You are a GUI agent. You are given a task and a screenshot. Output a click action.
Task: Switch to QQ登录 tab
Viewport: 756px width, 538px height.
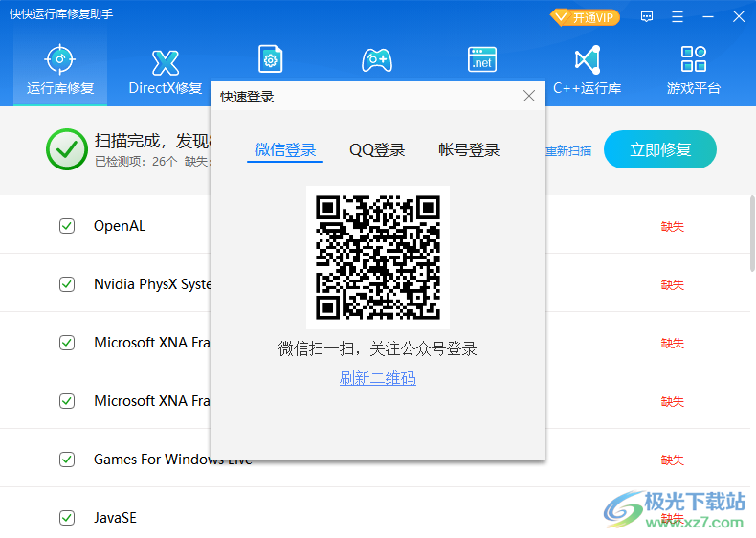pos(377,150)
